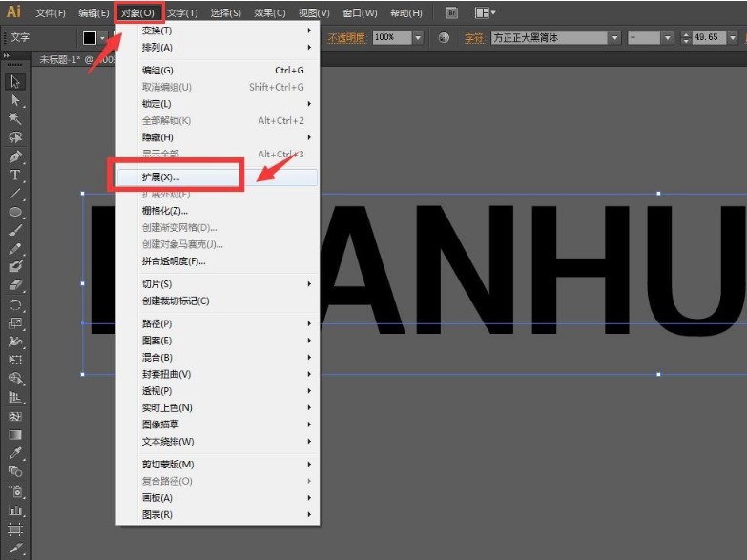Open the fill swatch dropdown arrow
The width and height of the screenshot is (747, 560).
[102, 38]
